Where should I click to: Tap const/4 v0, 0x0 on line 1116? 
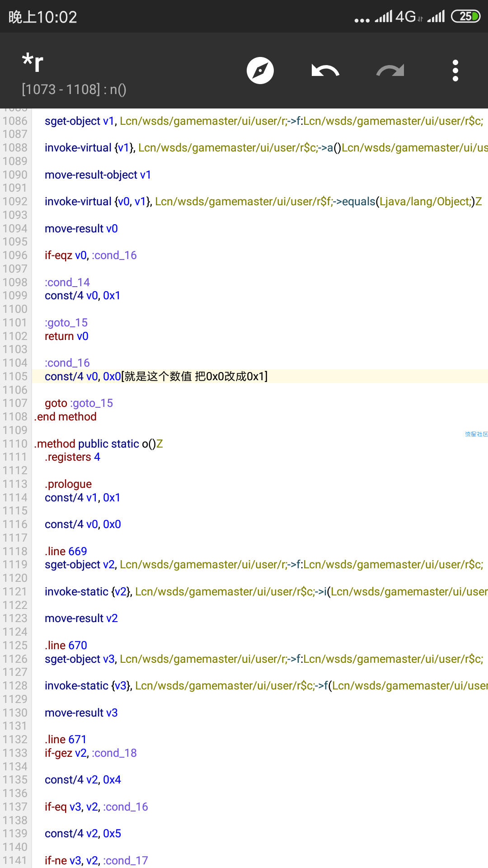83,524
